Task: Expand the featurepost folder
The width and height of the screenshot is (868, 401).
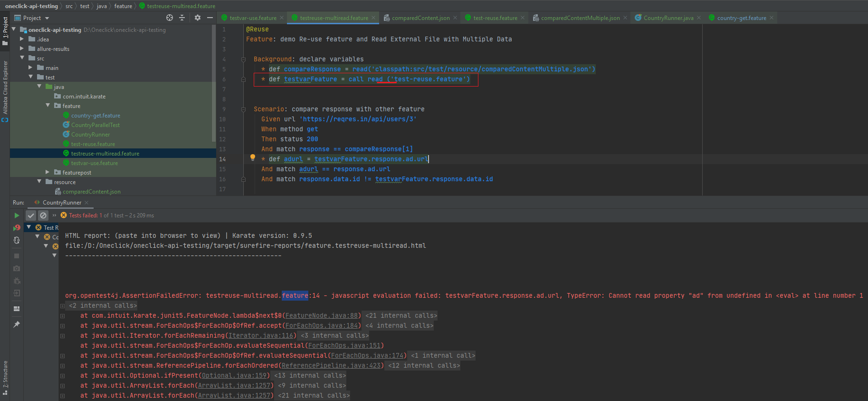Action: [x=48, y=172]
